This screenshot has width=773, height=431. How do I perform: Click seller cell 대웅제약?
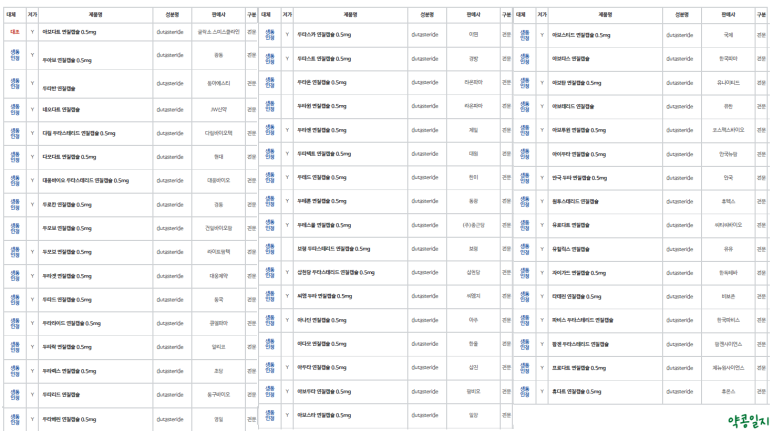pyautogui.click(x=218, y=276)
